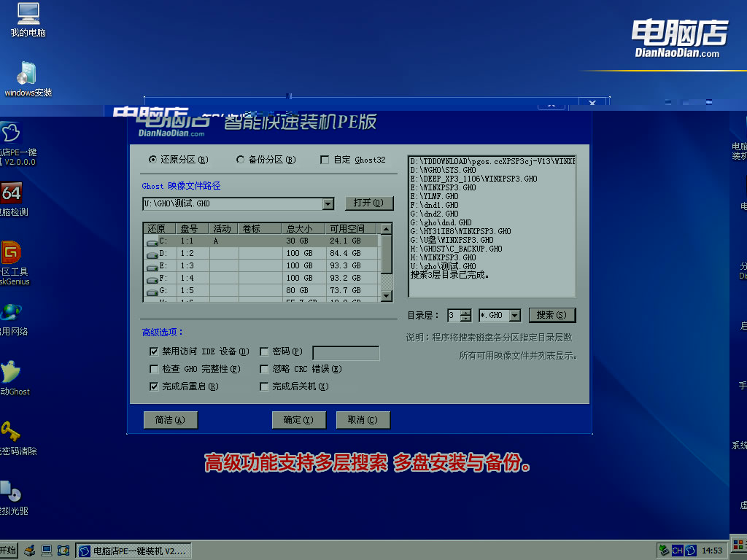747x560 pixels.
Task: Toggle the custom Ghost32 (自定 Ghost32) checkbox
Action: (x=325, y=160)
